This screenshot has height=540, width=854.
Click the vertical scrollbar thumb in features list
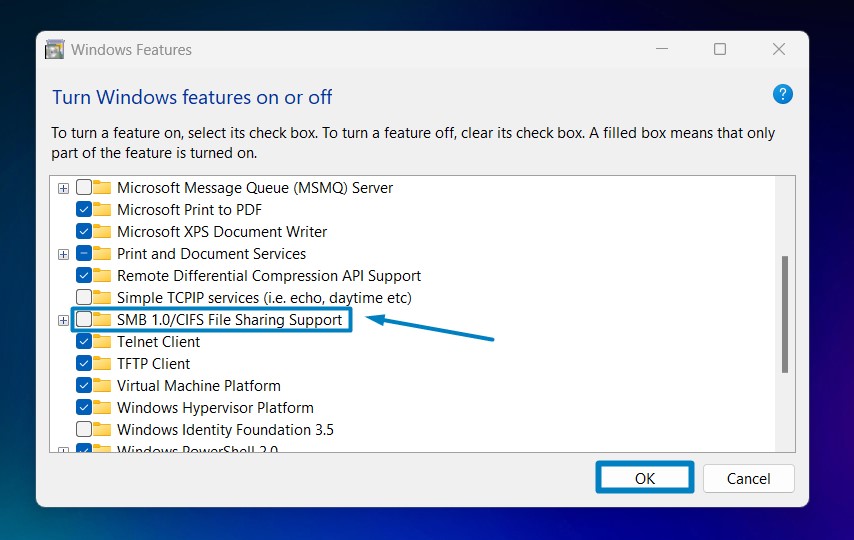(x=785, y=314)
